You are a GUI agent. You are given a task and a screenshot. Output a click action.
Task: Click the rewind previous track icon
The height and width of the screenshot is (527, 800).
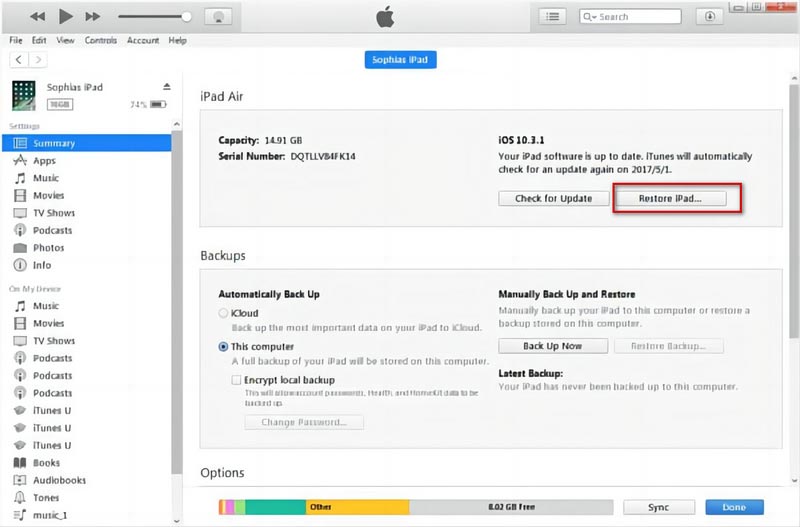[x=37, y=16]
